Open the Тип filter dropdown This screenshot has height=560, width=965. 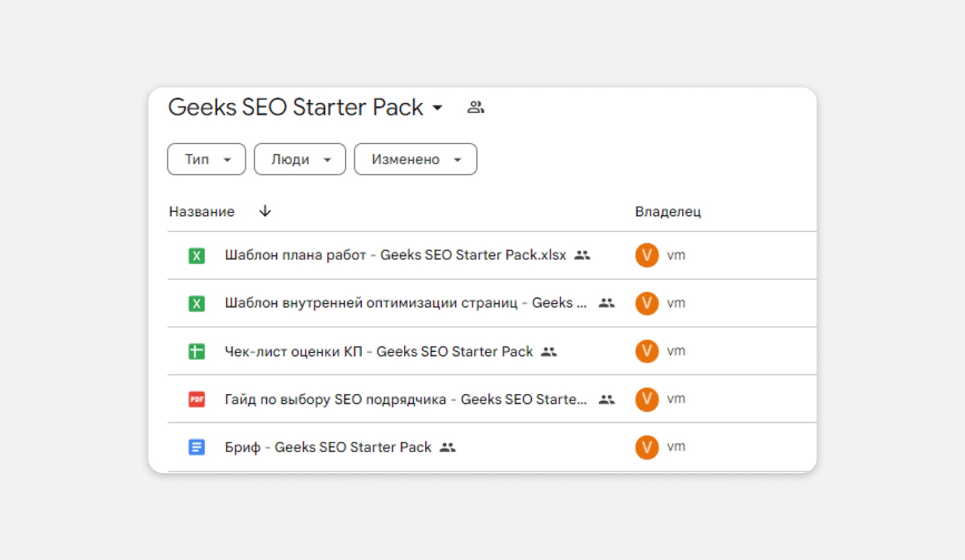(206, 159)
